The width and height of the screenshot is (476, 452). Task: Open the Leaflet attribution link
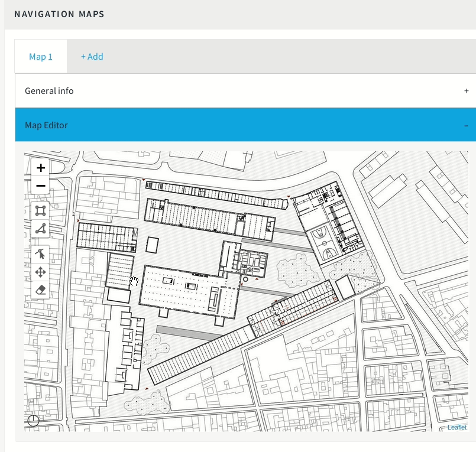point(457,427)
